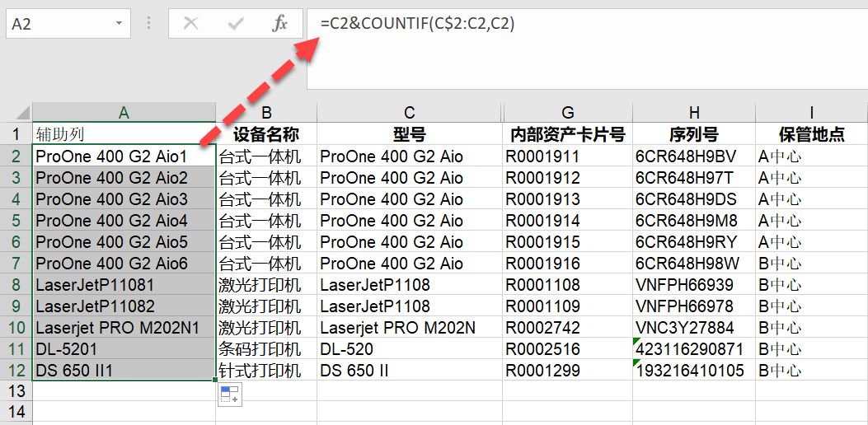Click header cell 序列号
The height and width of the screenshot is (425, 868).
(694, 134)
